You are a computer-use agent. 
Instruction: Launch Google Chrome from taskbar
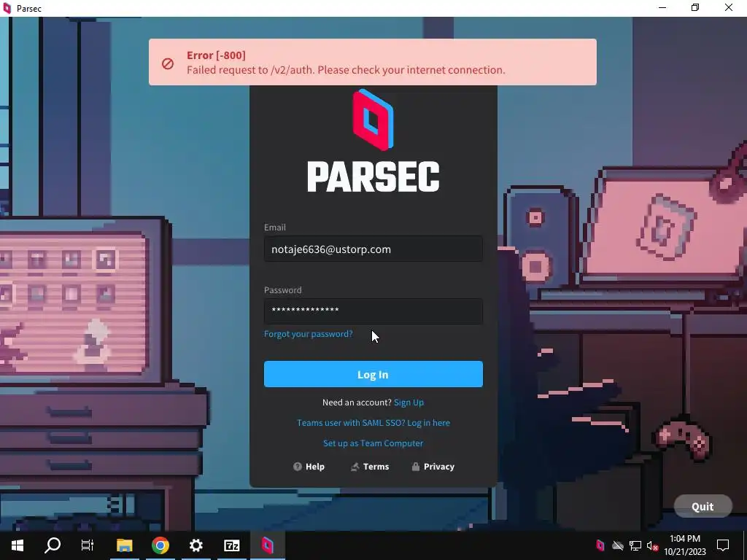pos(160,545)
